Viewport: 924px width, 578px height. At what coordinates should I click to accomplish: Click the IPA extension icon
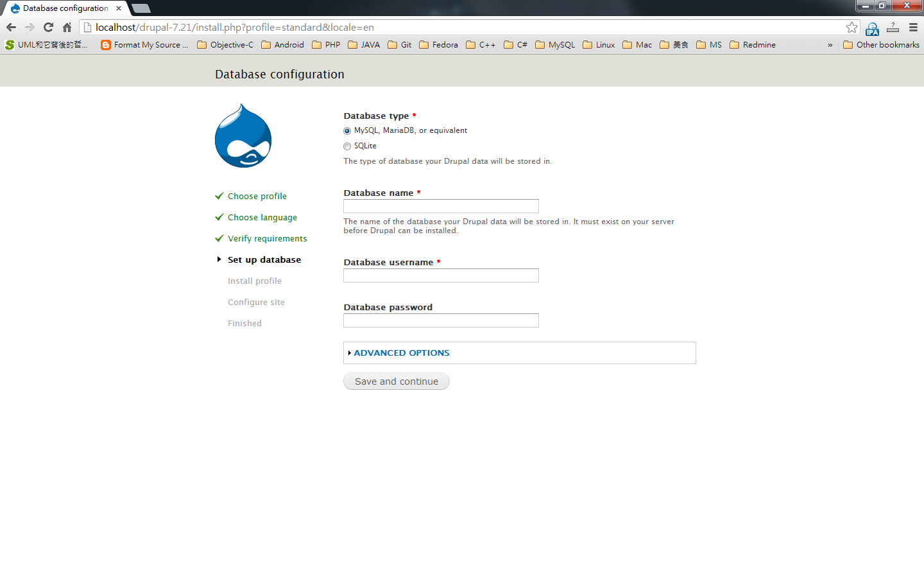(x=872, y=28)
